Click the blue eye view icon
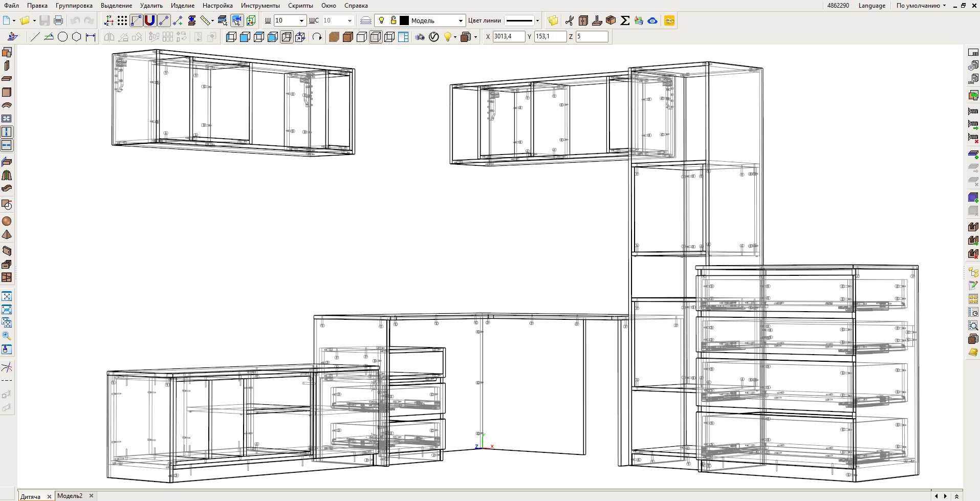Viewport: 980px width, 501px height. 652,20
